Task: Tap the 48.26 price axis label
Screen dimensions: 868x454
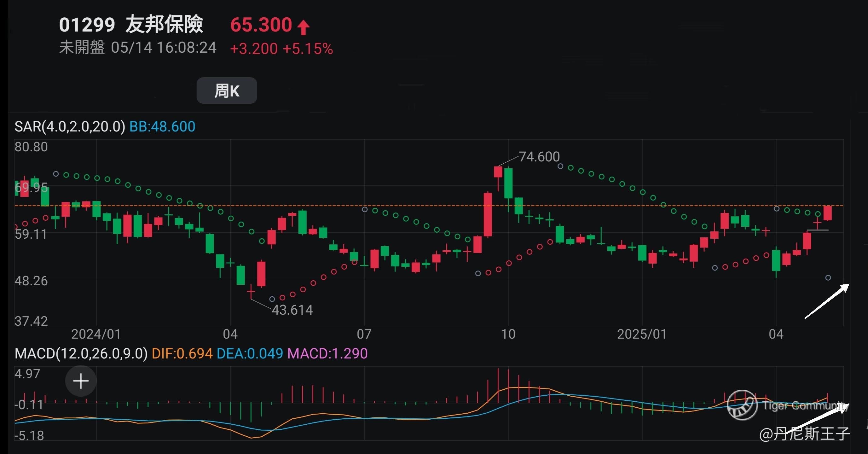Action: [31, 281]
